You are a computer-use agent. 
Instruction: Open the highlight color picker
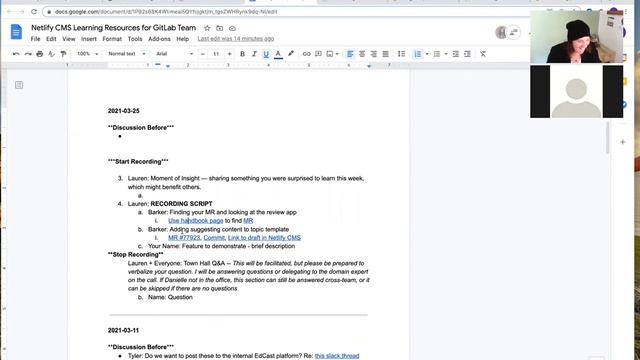tap(291, 53)
